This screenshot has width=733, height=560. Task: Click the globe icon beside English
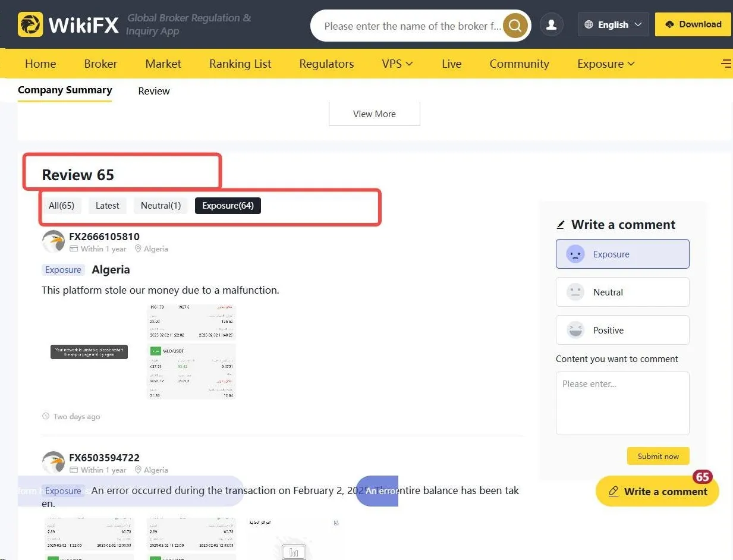[x=589, y=25]
